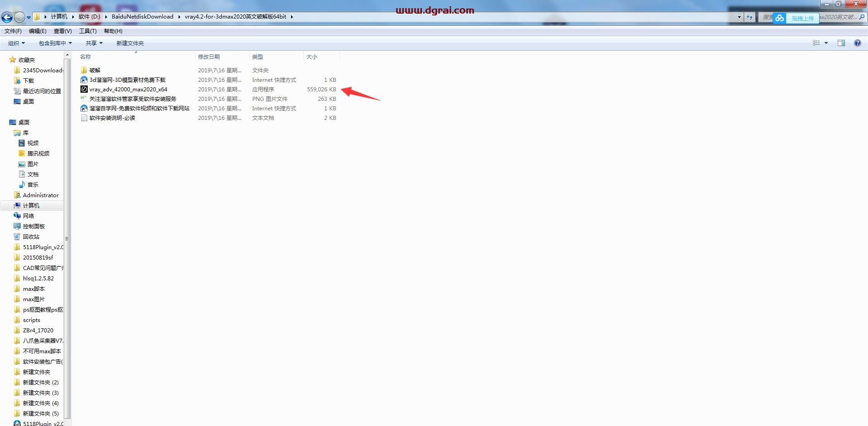Click the help question mark icon
The width and height of the screenshot is (868, 426).
pos(857,43)
